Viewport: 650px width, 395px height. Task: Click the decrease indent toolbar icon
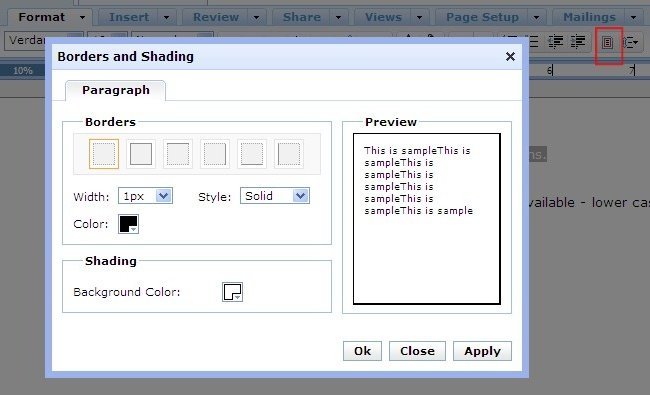[x=556, y=41]
